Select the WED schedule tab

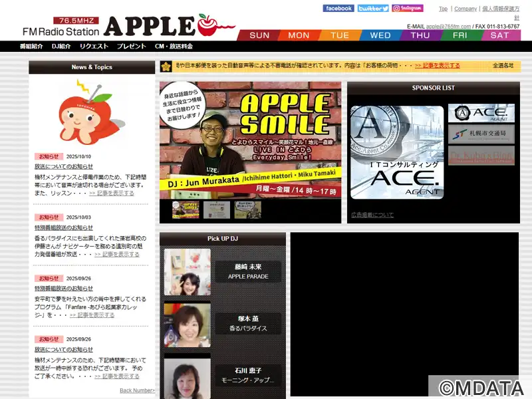point(380,35)
